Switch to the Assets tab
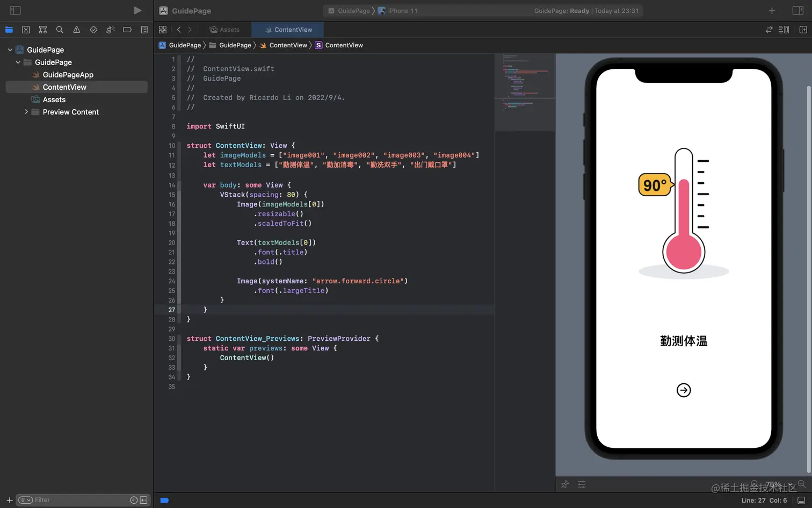Screen dimensions: 812x508 click(224, 30)
